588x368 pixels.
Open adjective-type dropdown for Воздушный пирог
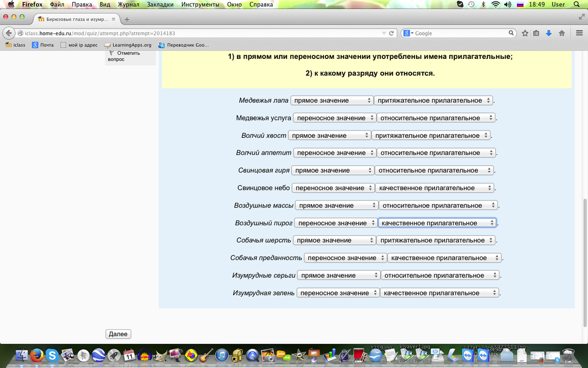click(x=437, y=223)
